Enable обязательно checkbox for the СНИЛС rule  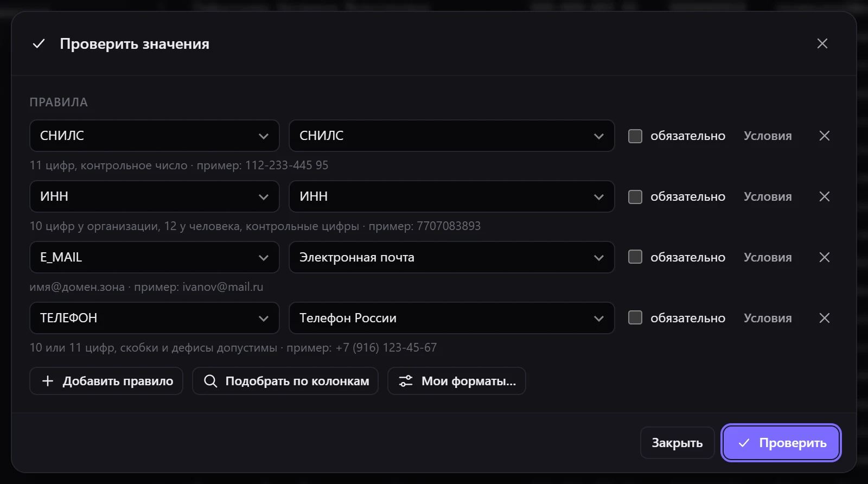(x=635, y=136)
